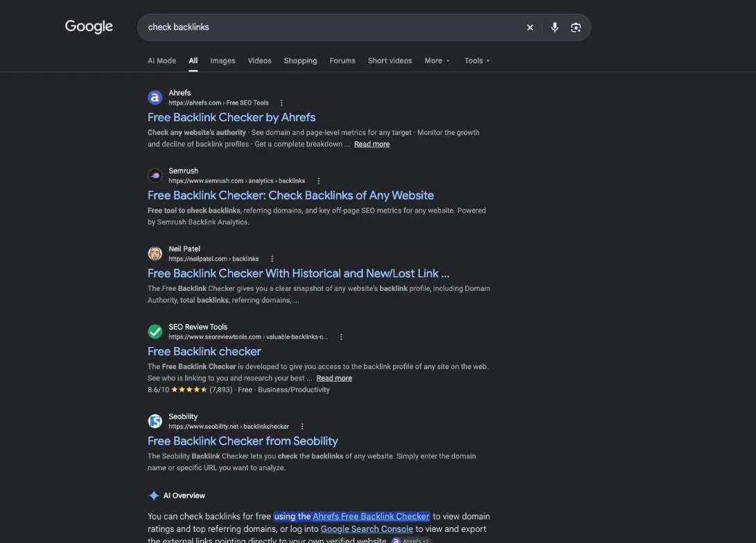Open three-dot menu for Neil Patel result
Screen dimensions: 756x543
coord(272,259)
